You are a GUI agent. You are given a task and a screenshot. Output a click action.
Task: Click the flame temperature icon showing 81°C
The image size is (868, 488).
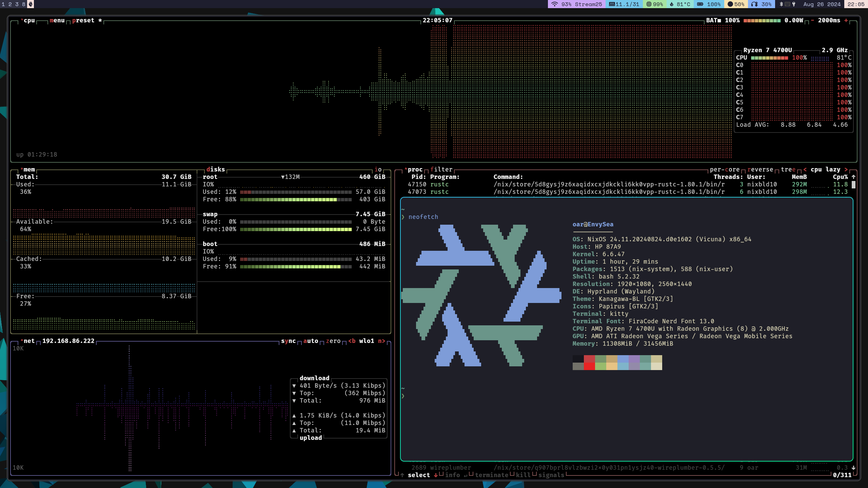[x=672, y=4]
